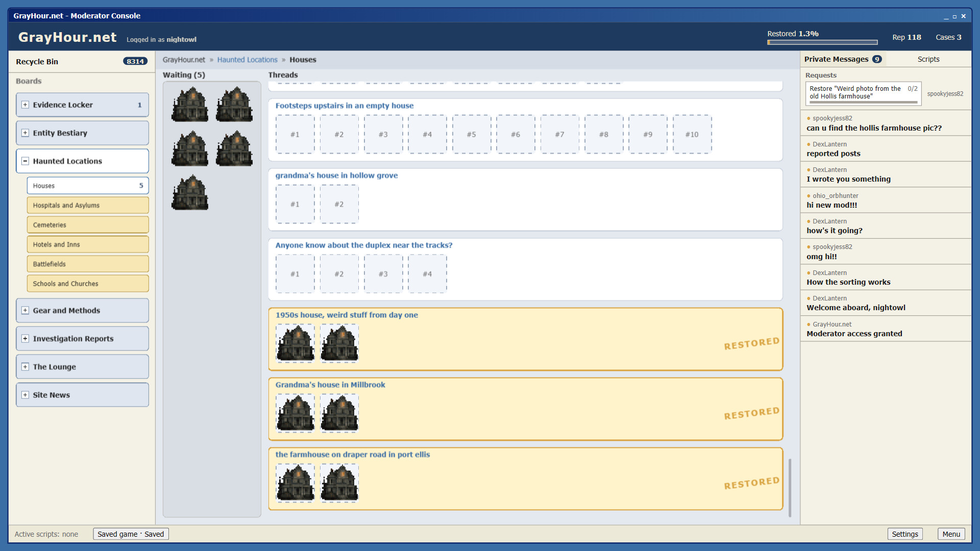
Task: Open message 'Moderator access granted'
Action: (x=886, y=329)
